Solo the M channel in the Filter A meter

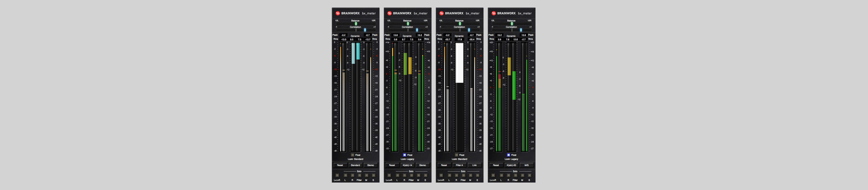(470, 175)
